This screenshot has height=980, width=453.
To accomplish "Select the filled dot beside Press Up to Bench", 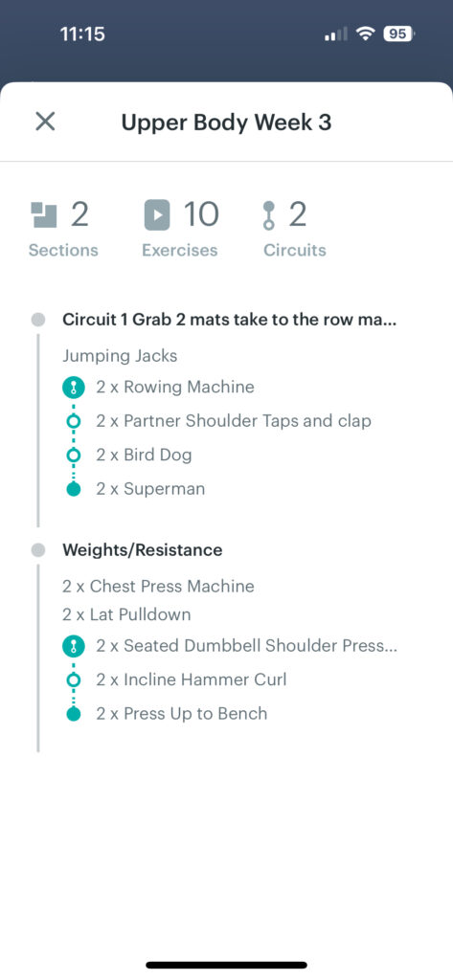I will pyautogui.click(x=73, y=714).
